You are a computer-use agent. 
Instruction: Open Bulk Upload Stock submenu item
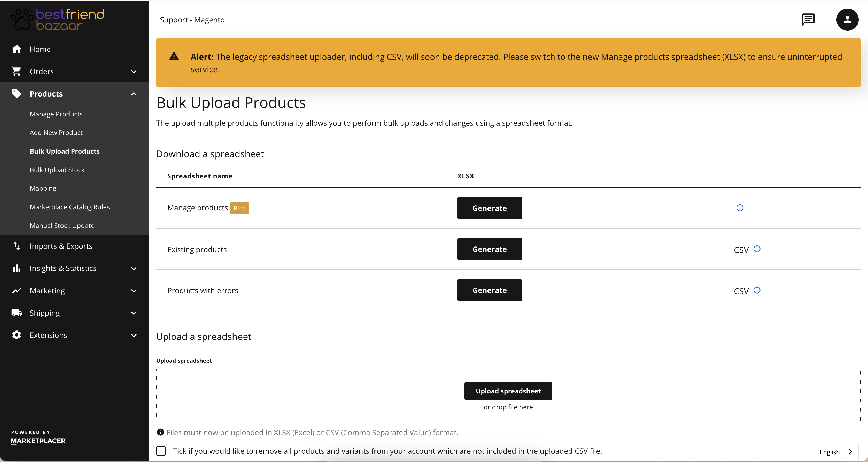[x=57, y=170]
